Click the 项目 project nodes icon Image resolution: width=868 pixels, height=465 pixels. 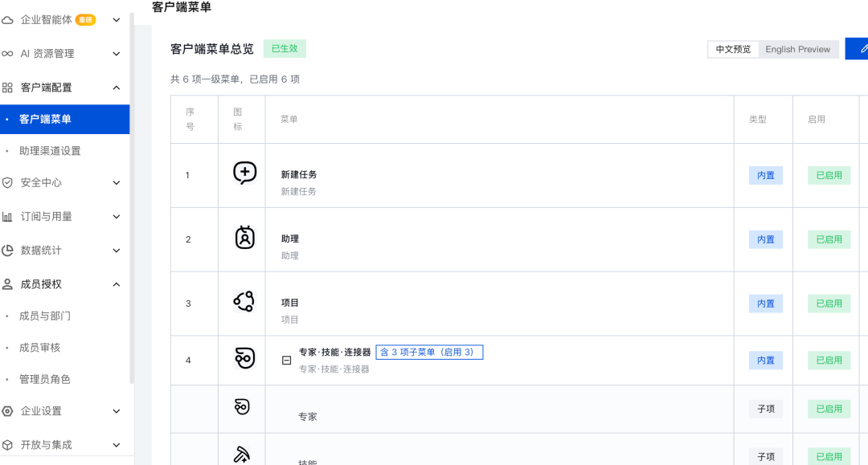[x=244, y=301]
